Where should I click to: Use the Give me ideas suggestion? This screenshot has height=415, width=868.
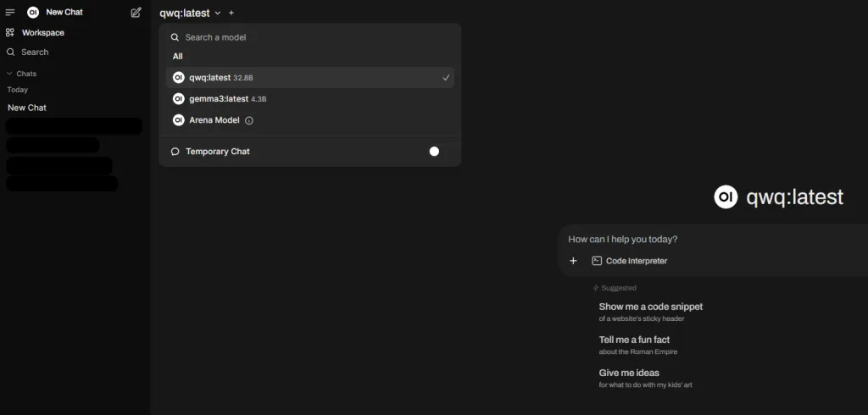645,378
